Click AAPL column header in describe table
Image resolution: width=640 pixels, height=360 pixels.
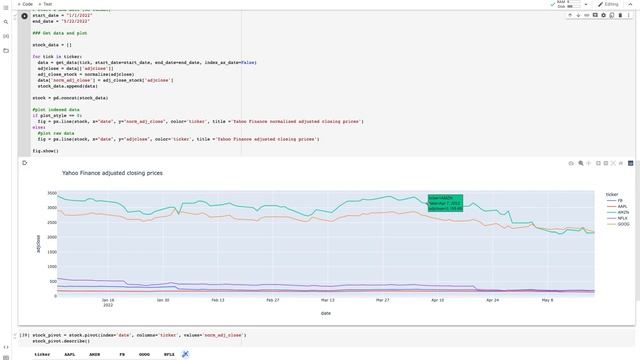tap(70, 354)
